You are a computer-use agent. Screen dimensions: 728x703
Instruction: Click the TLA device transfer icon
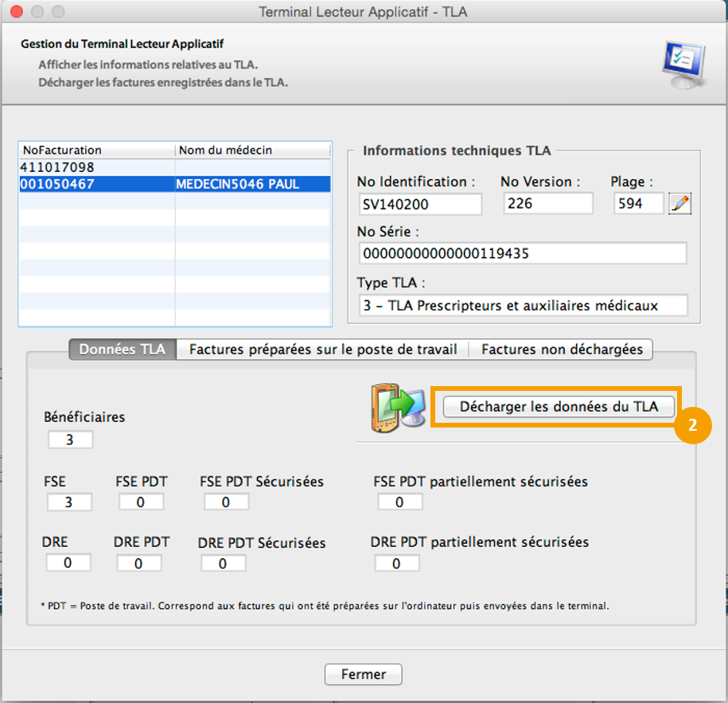pos(396,408)
